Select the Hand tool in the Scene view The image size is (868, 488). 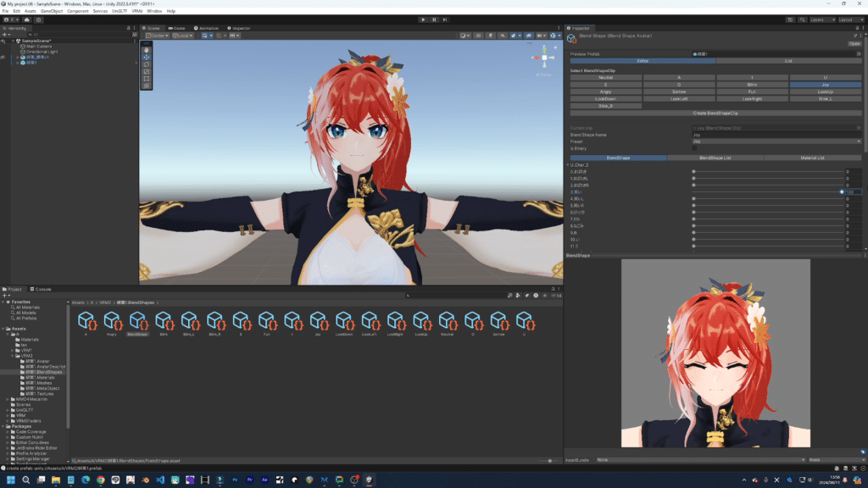click(146, 50)
